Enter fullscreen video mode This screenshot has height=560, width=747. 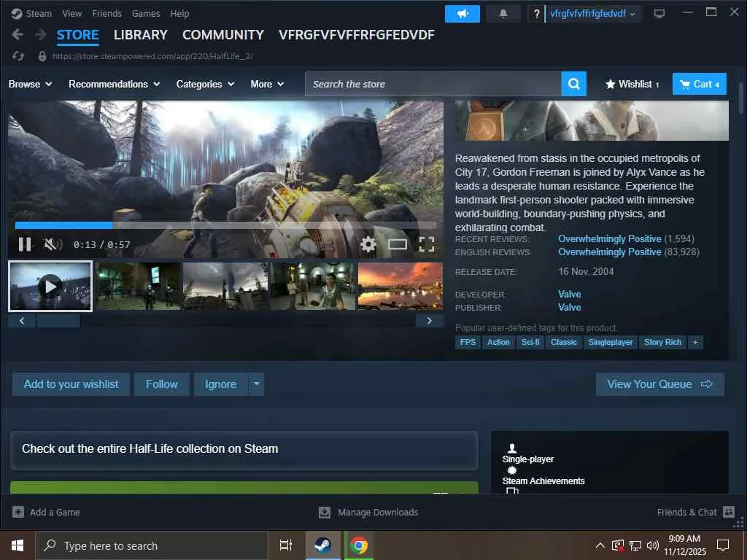[x=426, y=244]
